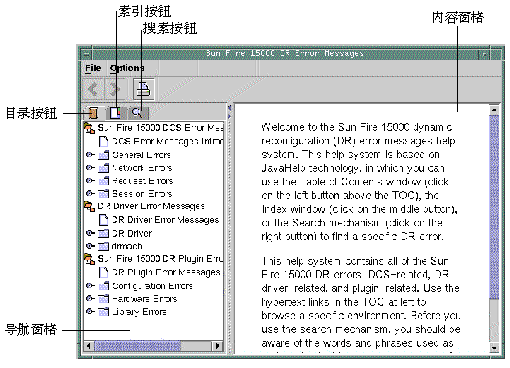
Task: Click DR Driver Error Messages book icon
Action: 89,207
